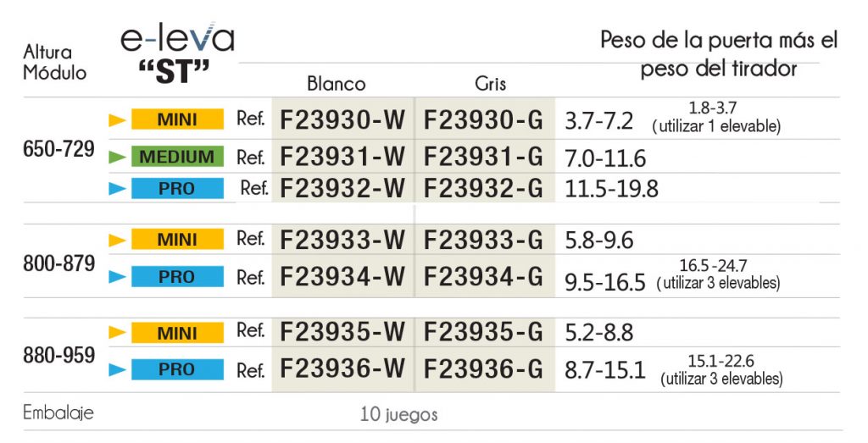This screenshot has height=443, width=868.
Task: Click blue arrow beside 800-879 PRO badge
Action: click(117, 277)
